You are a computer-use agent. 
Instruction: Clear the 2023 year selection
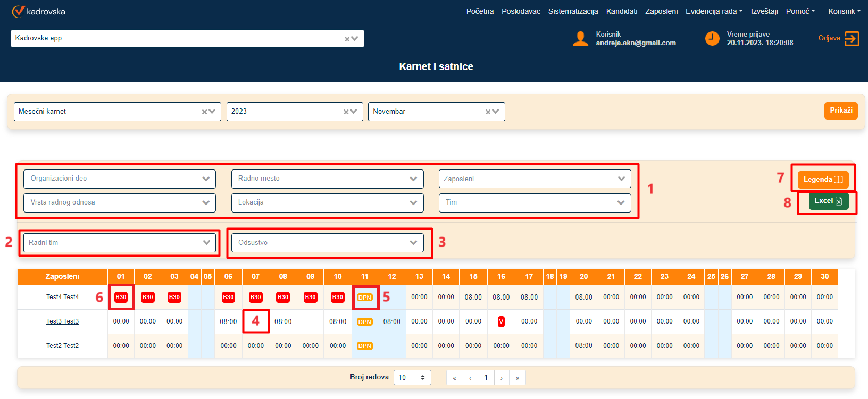346,112
